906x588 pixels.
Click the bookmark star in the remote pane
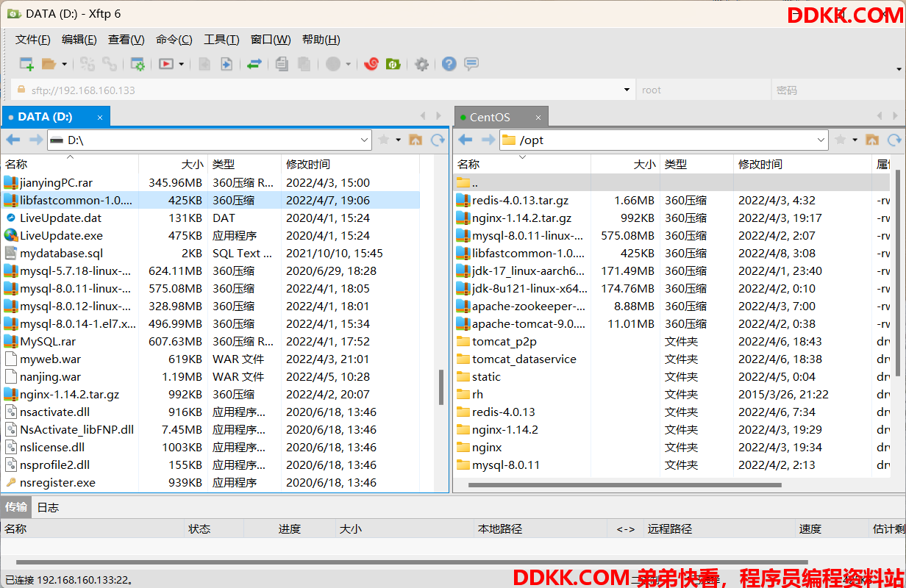click(x=840, y=140)
